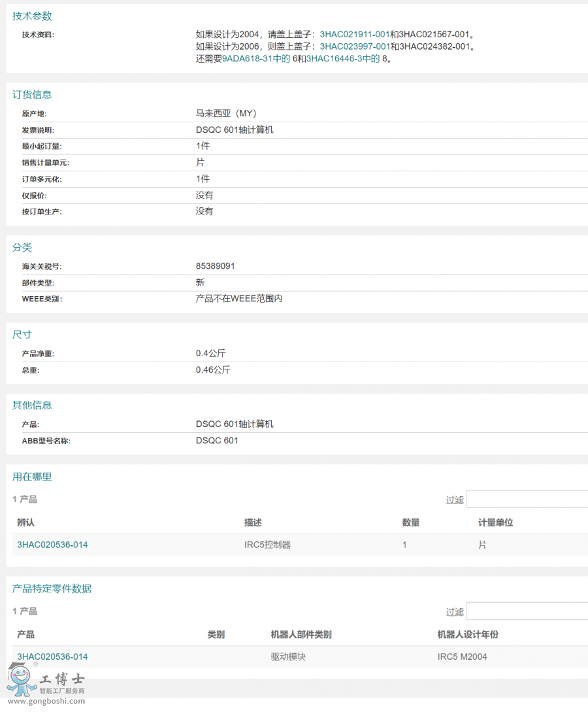
Task: Sort by the 描述 column header
Action: (253, 522)
